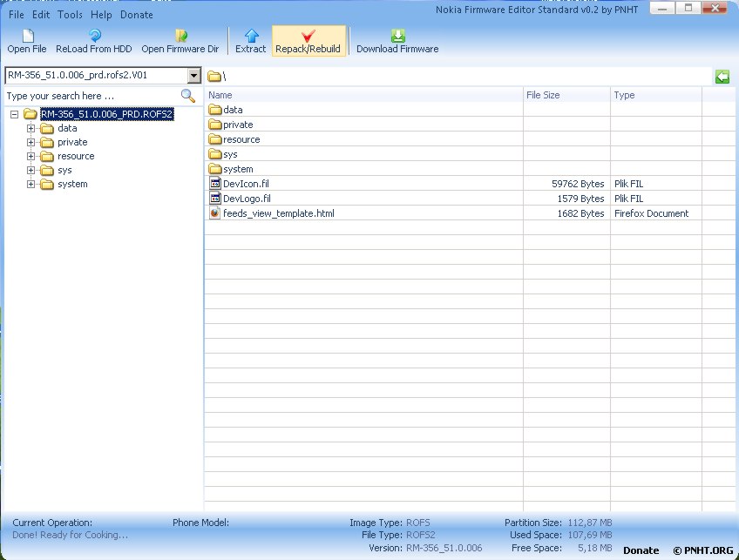Screen dimensions: 739x560
Task: Click the Open File toolbar icon
Action: tap(28, 36)
